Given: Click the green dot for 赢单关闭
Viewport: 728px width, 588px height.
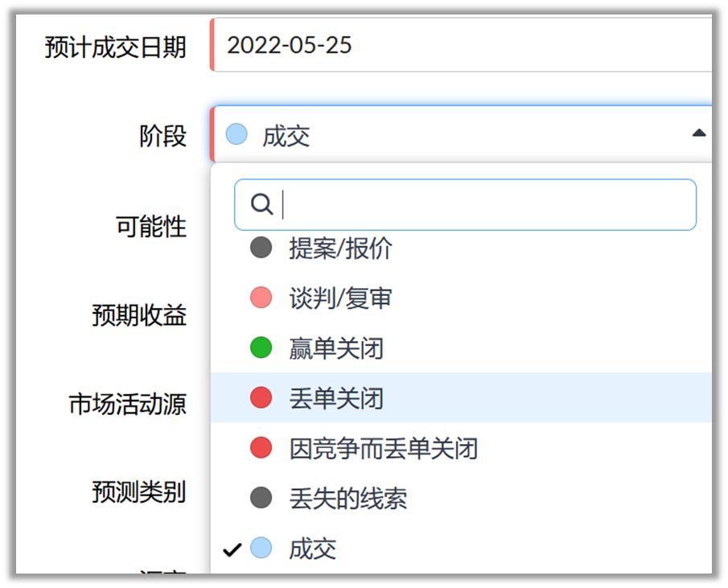Looking at the screenshot, I should point(261,348).
